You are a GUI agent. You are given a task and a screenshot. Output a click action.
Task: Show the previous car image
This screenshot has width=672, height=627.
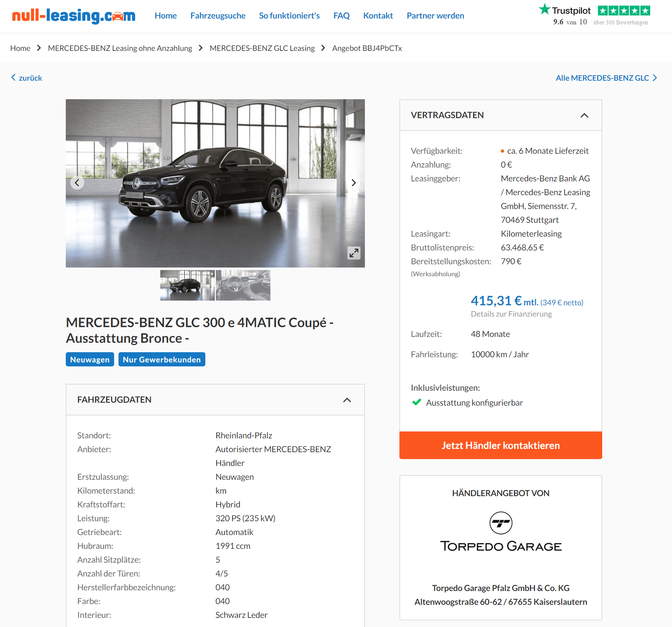click(x=77, y=182)
